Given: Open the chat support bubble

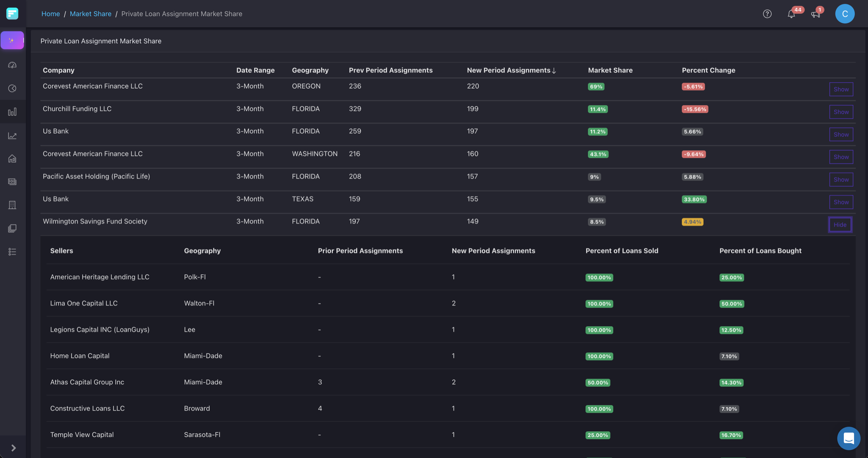Looking at the screenshot, I should coord(849,438).
